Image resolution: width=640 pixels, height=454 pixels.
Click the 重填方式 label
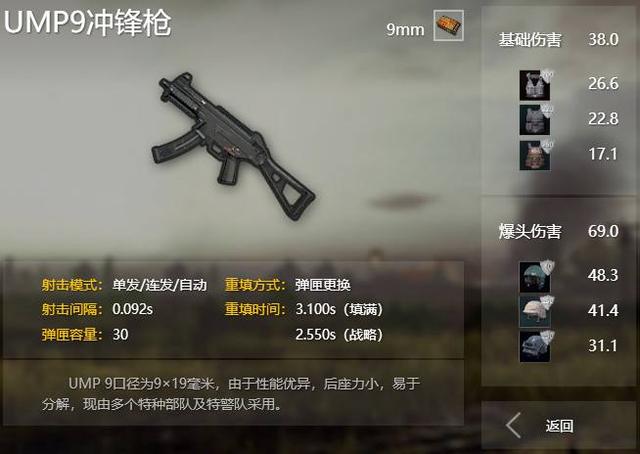pos(255,285)
